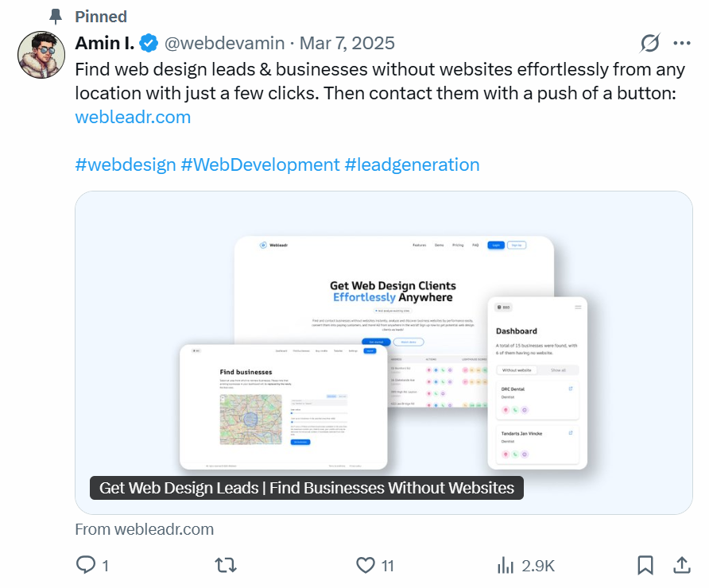Click the reply speech bubble icon
709x588 pixels.
87,565
